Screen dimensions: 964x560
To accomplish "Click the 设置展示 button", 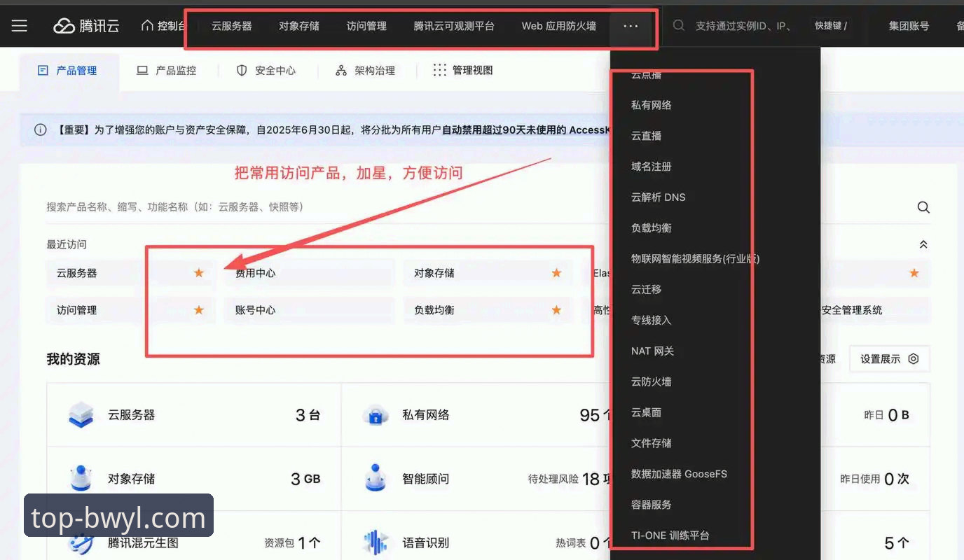I will click(x=890, y=359).
